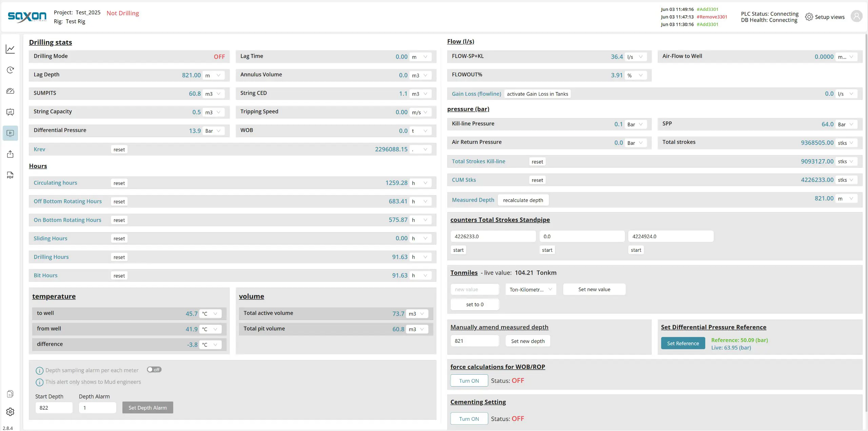Open the presentation board chart icon
Viewport: 868px width, 431px height.
click(x=10, y=112)
